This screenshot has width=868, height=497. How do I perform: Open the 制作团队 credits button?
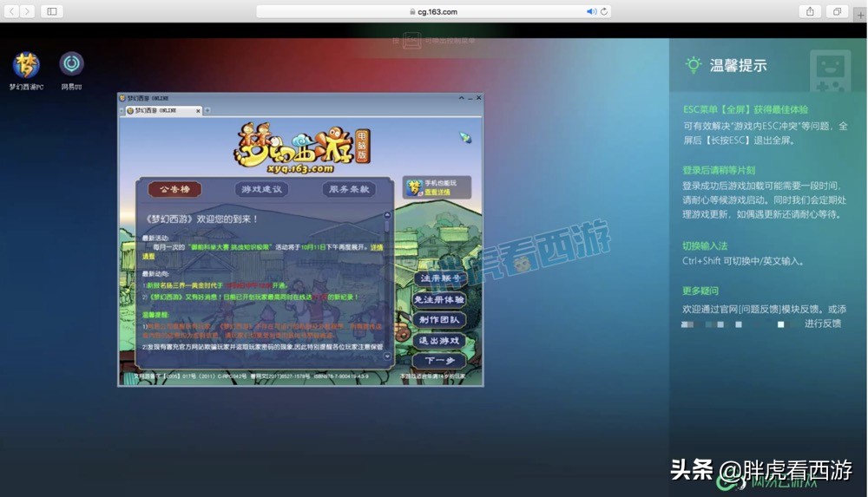(x=439, y=320)
